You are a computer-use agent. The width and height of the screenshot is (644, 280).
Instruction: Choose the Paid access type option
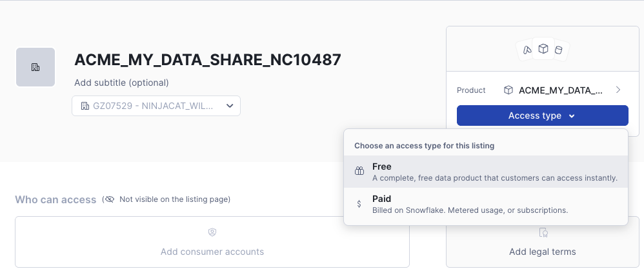click(485, 204)
